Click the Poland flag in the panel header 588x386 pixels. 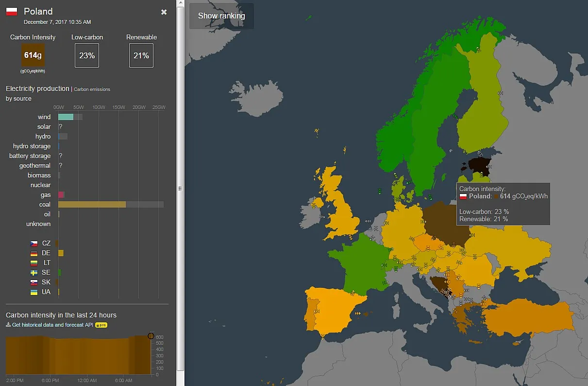click(11, 11)
